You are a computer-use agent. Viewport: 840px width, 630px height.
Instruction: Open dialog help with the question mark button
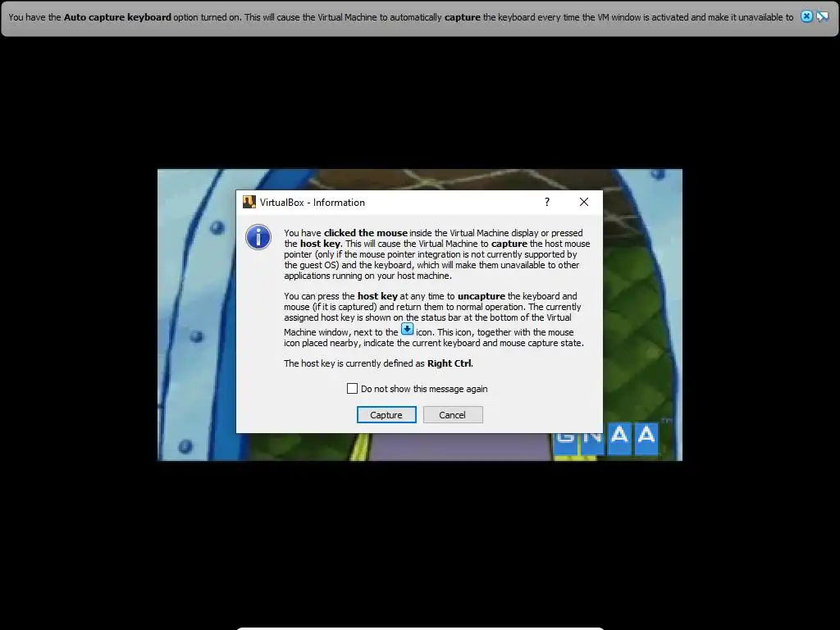point(547,202)
